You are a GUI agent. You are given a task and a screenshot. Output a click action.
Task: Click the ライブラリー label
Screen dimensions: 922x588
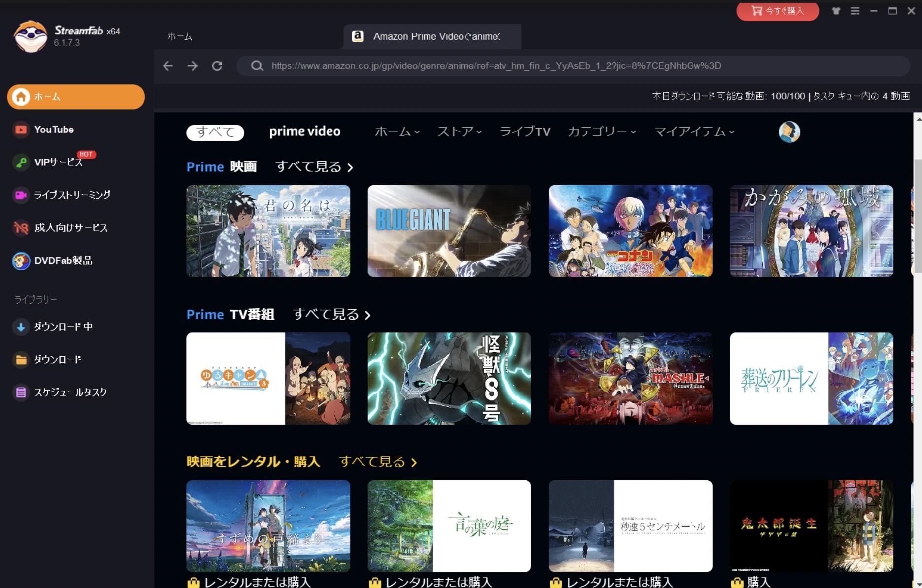(x=35, y=299)
